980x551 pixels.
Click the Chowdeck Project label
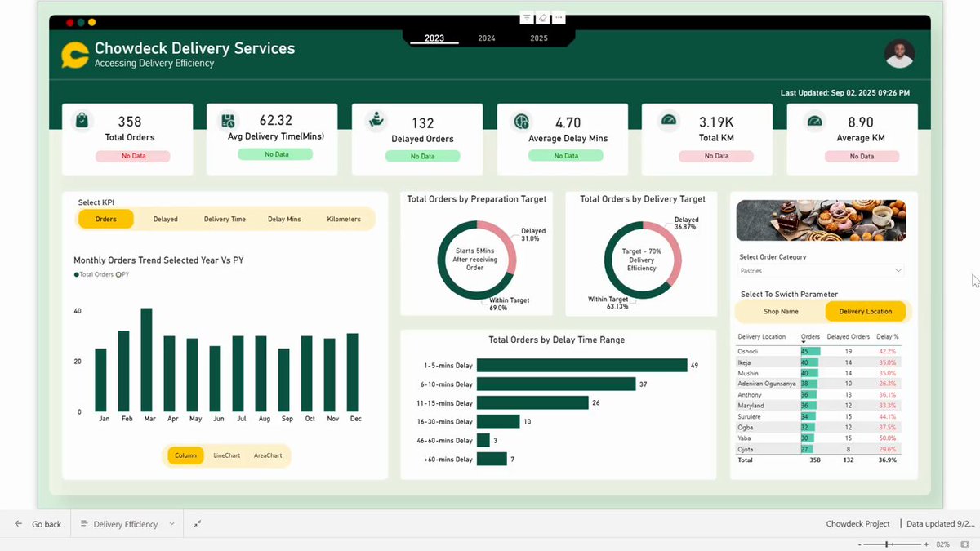857,524
